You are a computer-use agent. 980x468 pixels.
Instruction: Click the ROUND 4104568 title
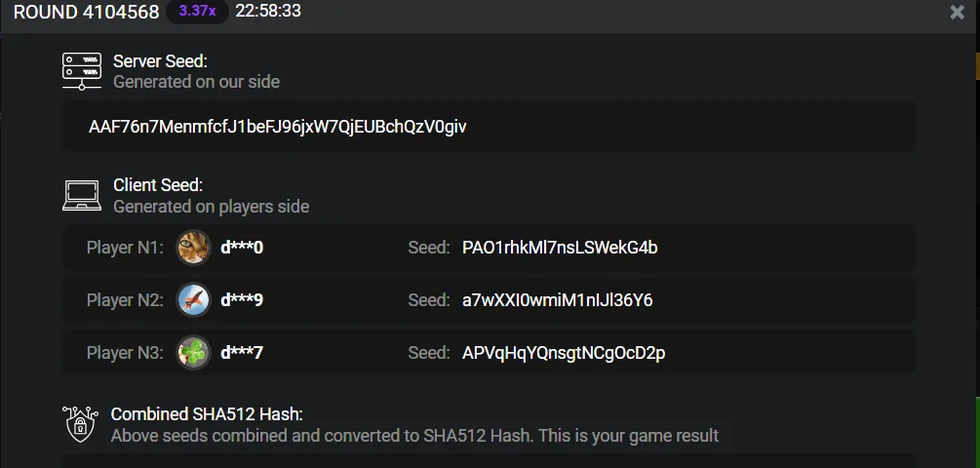point(86,12)
